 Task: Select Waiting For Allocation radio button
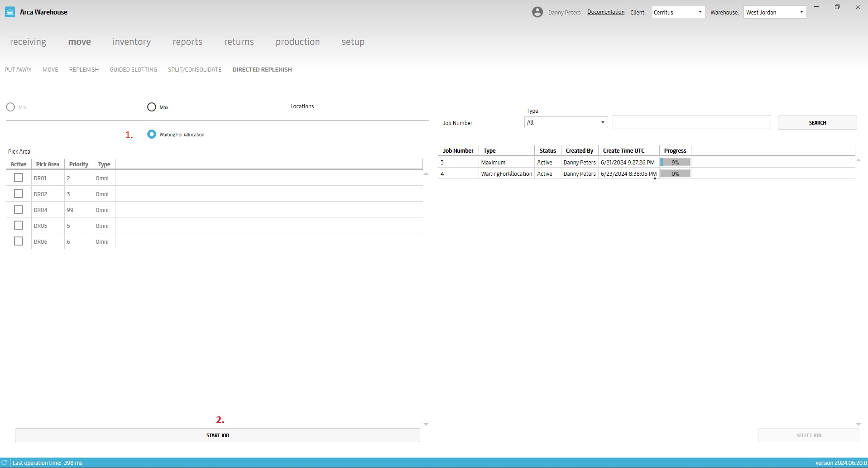152,135
